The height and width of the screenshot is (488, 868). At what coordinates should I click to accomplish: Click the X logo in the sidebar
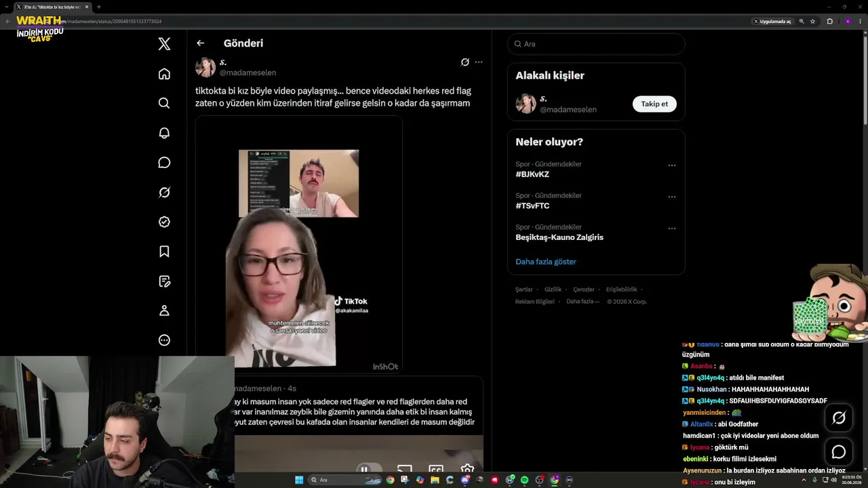click(164, 44)
